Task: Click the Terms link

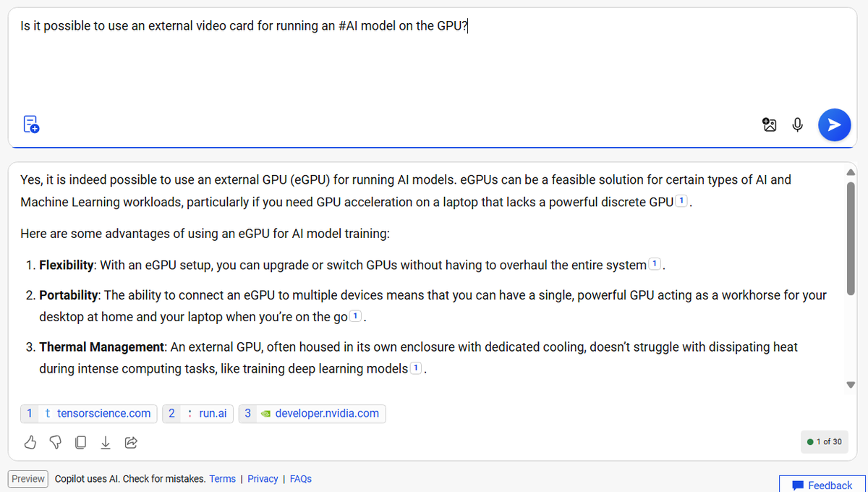Action: [x=223, y=479]
